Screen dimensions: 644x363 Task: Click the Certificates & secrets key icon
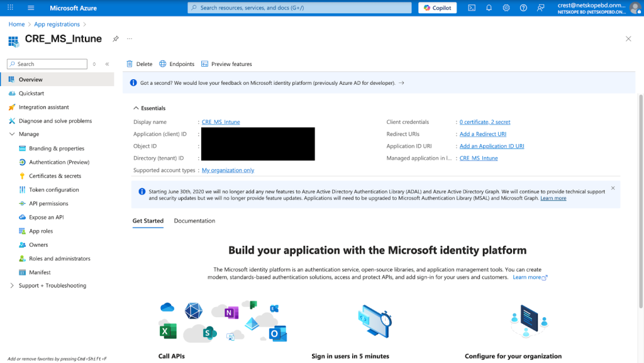[22, 176]
